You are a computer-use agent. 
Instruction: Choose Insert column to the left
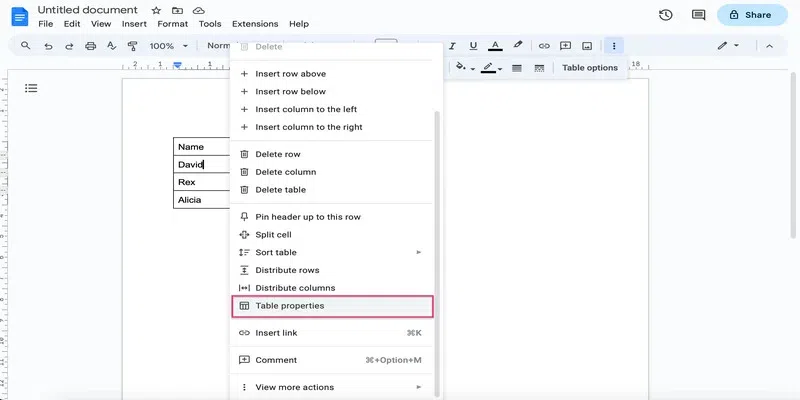331,109
